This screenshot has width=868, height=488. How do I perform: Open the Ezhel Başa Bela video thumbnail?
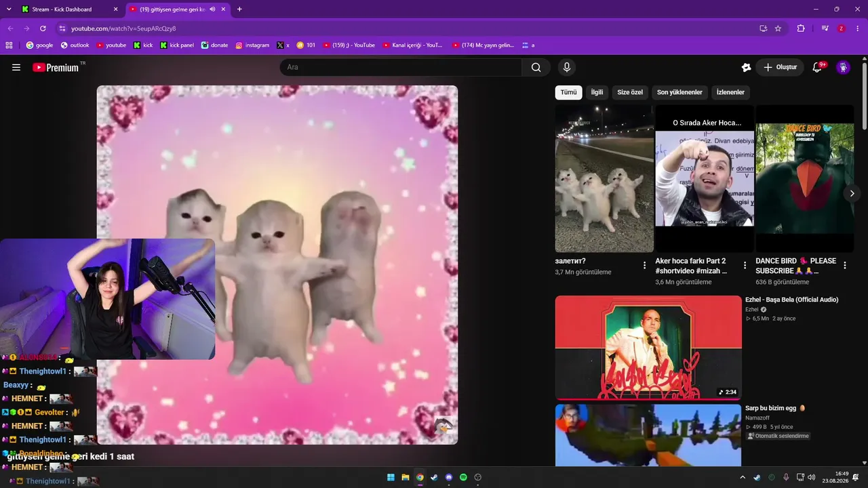(x=648, y=348)
